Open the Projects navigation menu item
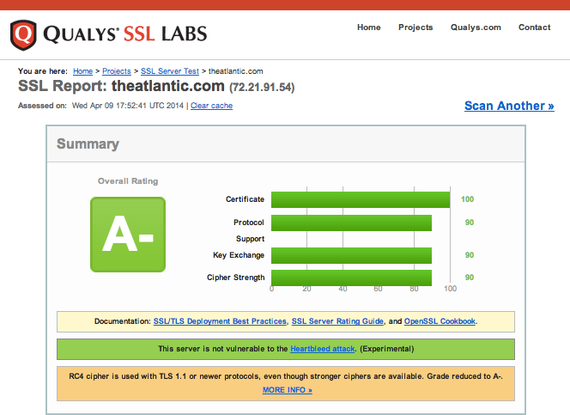570x415 pixels. 416,27
